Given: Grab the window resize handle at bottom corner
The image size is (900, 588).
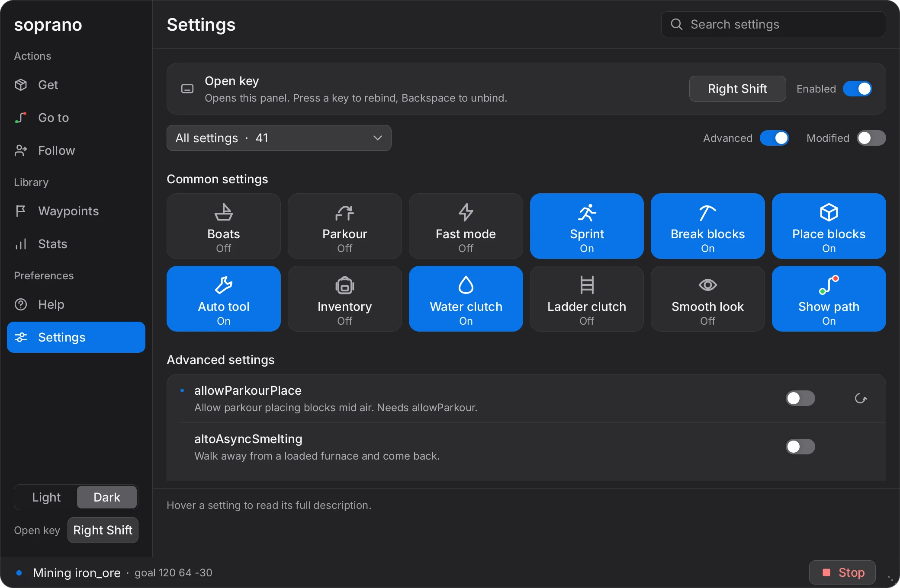Looking at the screenshot, I should [x=890, y=578].
